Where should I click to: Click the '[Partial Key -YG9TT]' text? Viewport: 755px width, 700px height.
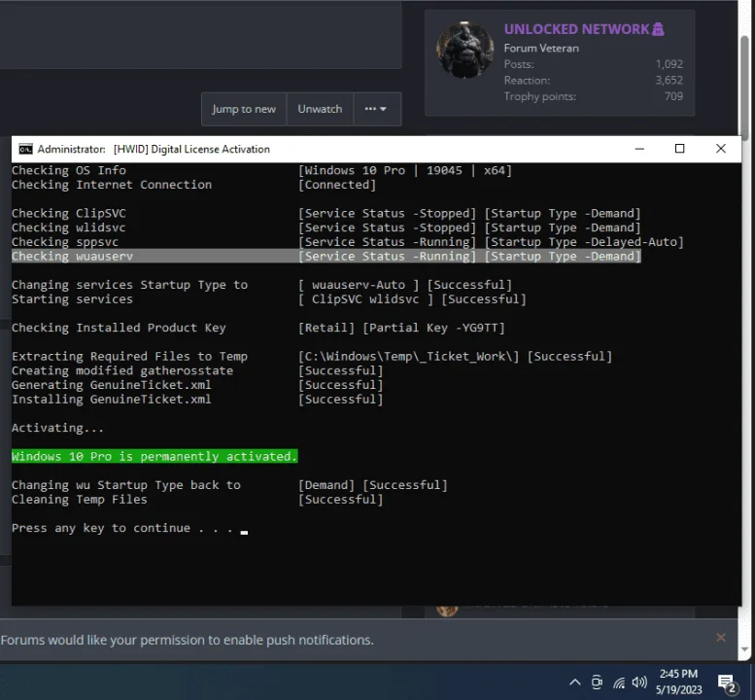[433, 328]
